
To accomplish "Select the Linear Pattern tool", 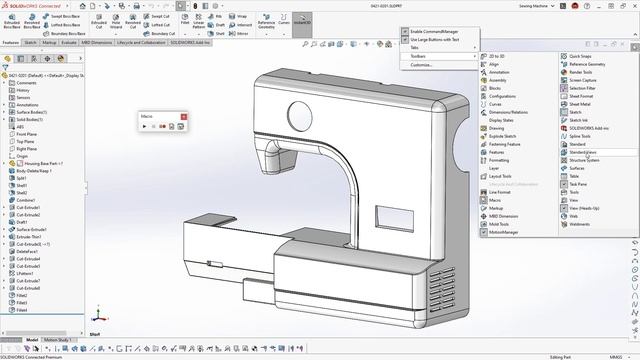I will click(198, 21).
